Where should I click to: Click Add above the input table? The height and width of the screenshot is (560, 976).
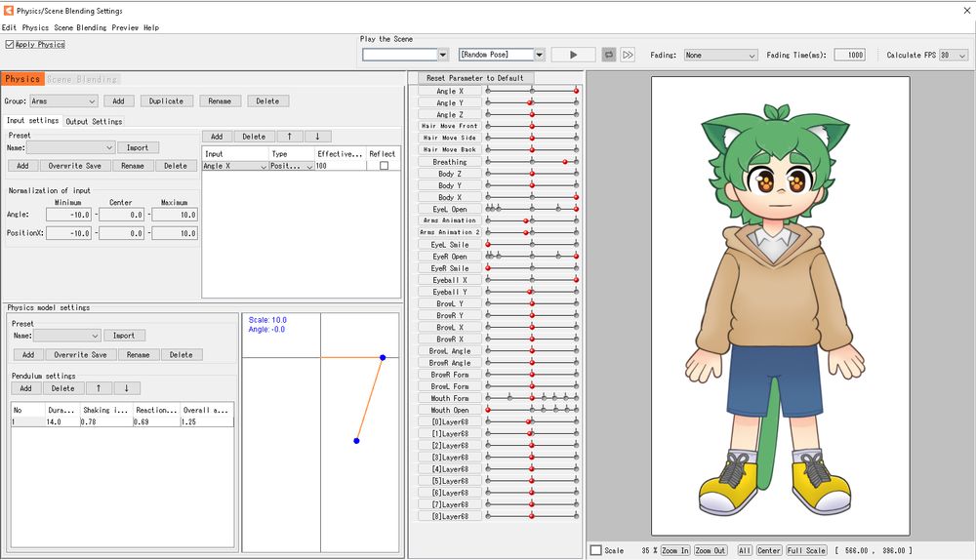pos(217,137)
